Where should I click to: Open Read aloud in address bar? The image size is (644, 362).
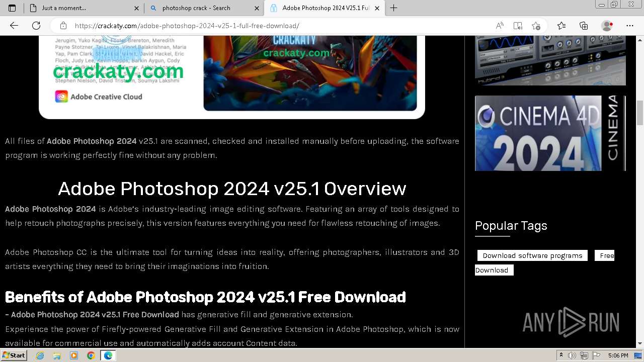coord(500,26)
